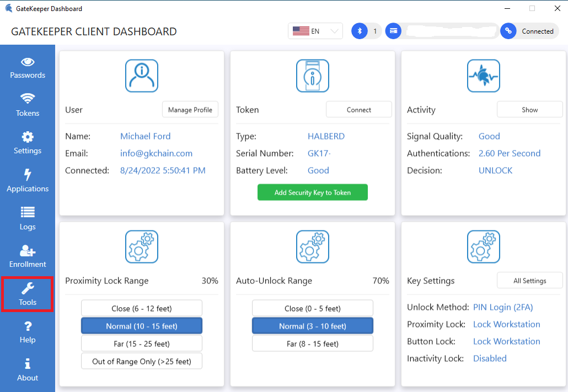The height and width of the screenshot is (392, 568).
Task: Click the Manage Profile button
Action: tap(190, 110)
